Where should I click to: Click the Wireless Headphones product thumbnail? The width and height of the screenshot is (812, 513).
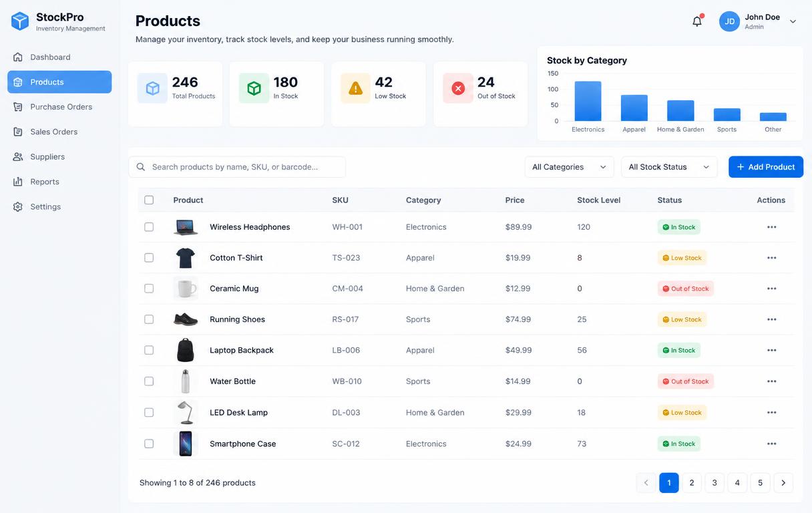186,227
